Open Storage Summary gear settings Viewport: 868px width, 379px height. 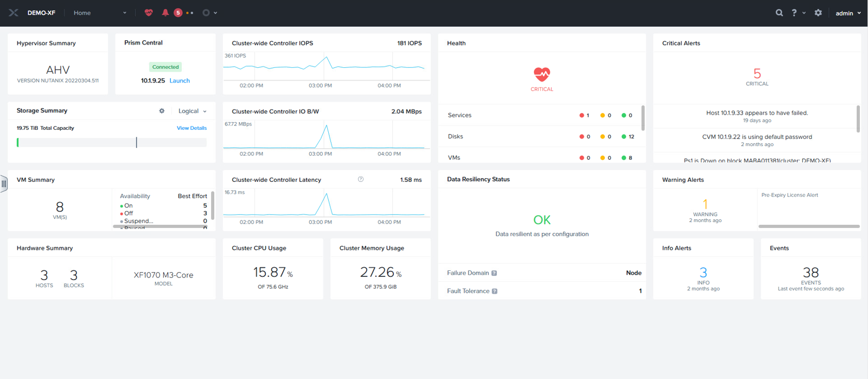[162, 111]
